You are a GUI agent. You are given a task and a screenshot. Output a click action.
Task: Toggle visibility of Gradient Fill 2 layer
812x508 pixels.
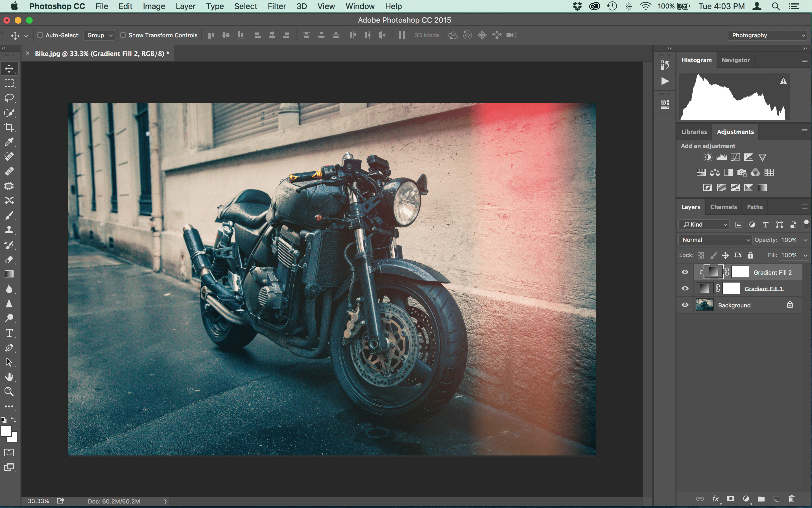pyautogui.click(x=686, y=271)
